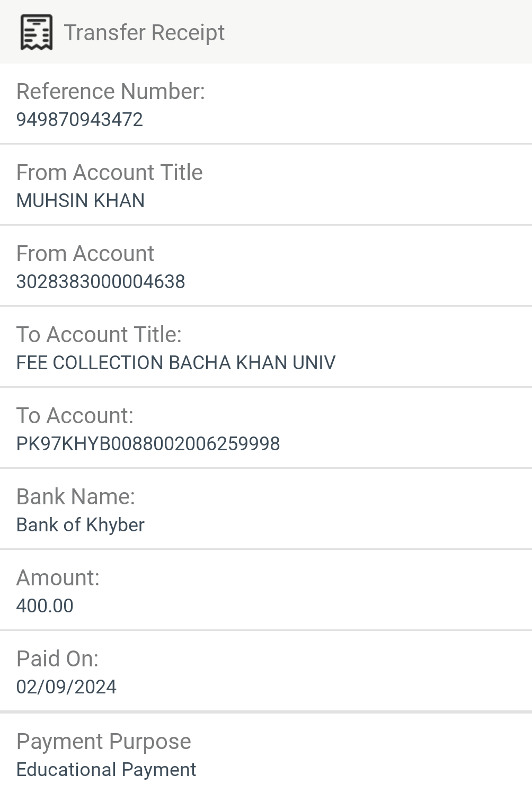This screenshot has width=532, height=793.
Task: Tap sender name MUHSIN KHAN
Action: click(81, 201)
